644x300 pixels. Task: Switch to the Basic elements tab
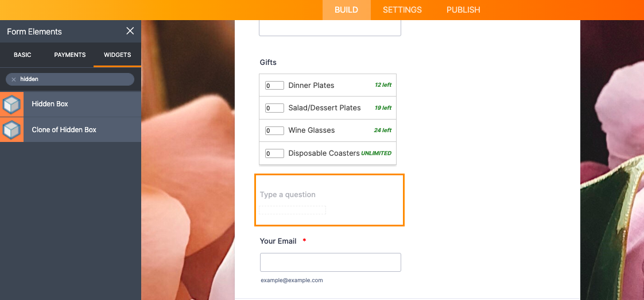(x=22, y=55)
